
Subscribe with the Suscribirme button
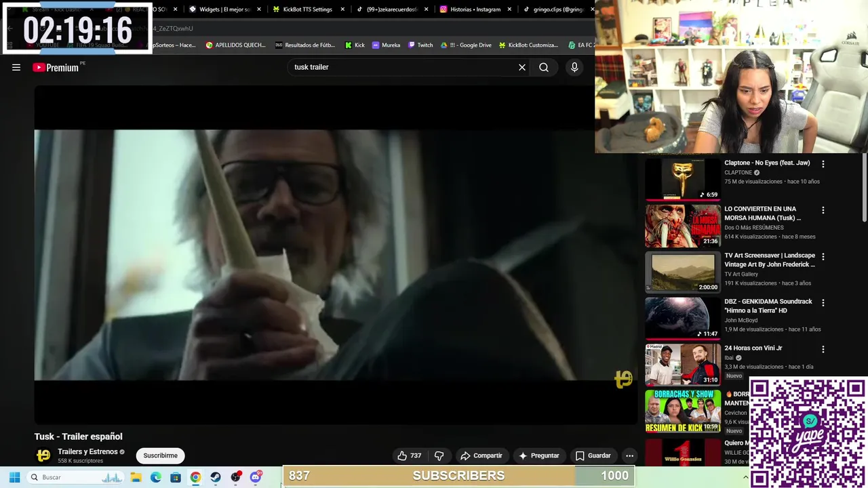[x=160, y=455]
